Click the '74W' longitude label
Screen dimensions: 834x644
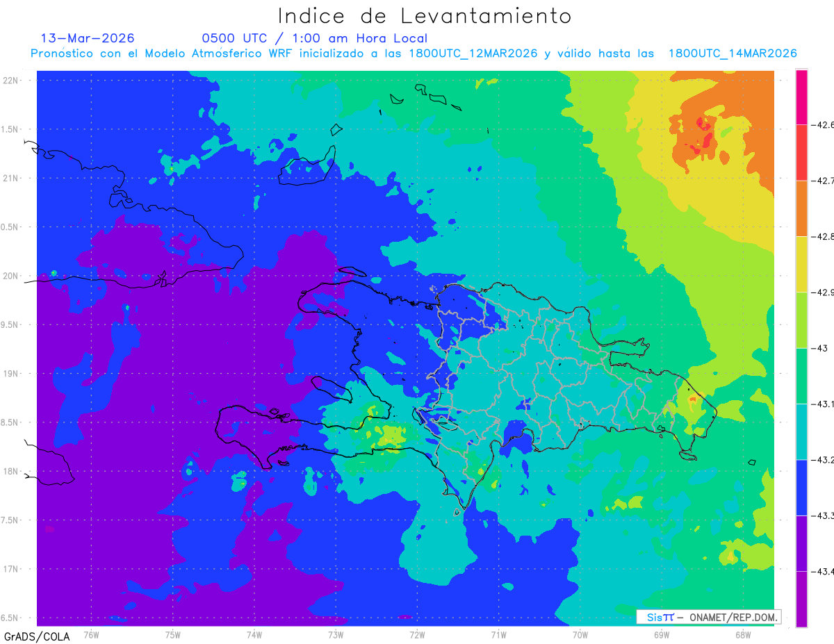(254, 635)
